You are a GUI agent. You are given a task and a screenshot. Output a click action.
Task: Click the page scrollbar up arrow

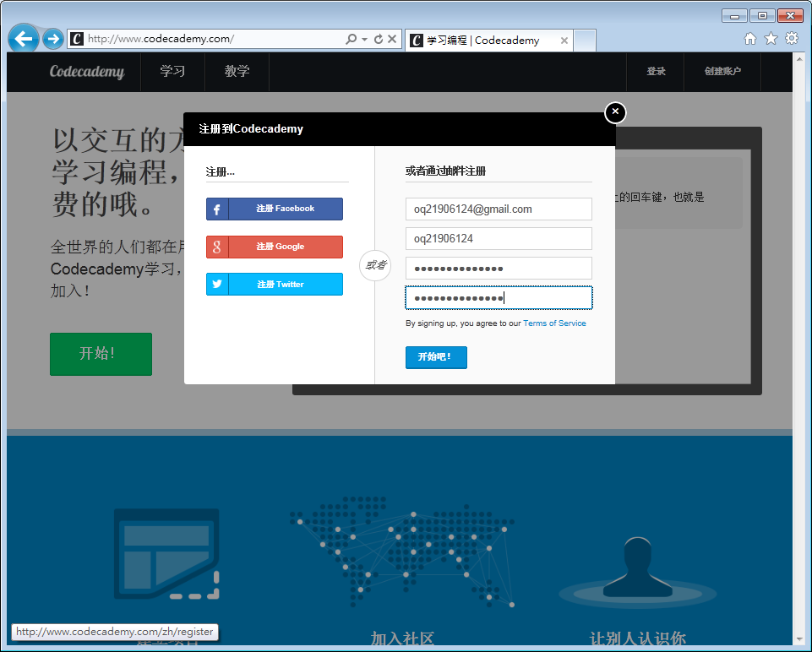pyautogui.click(x=798, y=59)
